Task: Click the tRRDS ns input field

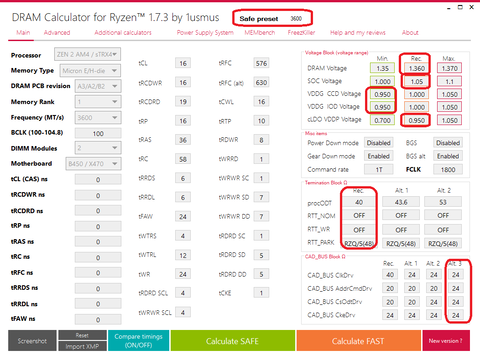Action: tap(98, 288)
